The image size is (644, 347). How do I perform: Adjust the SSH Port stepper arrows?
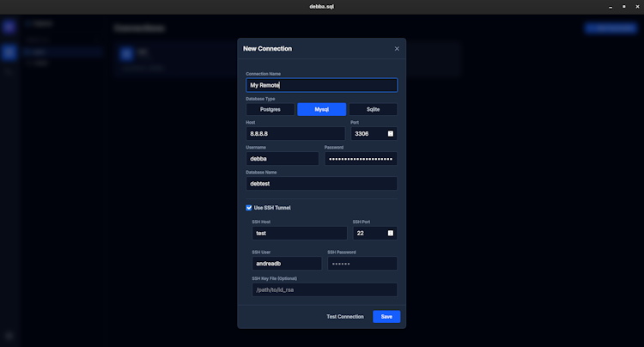(391, 233)
